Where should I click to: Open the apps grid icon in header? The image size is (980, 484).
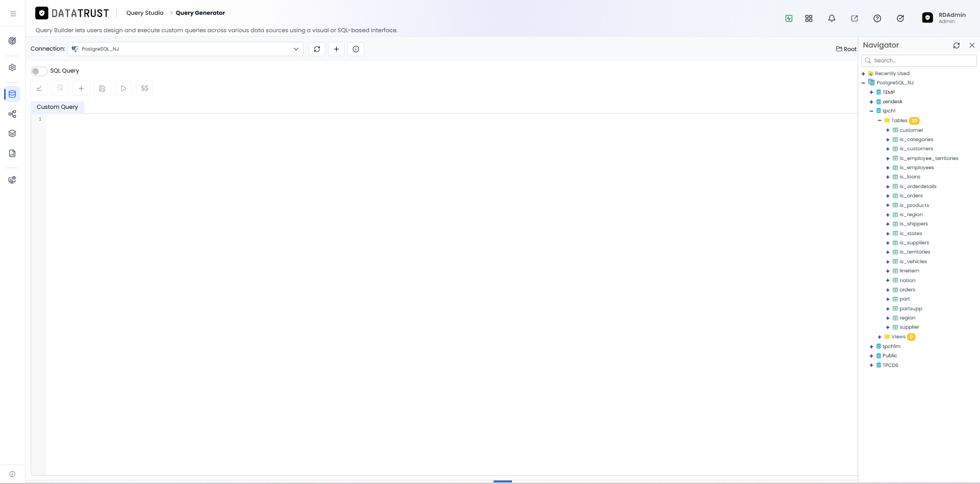[809, 18]
